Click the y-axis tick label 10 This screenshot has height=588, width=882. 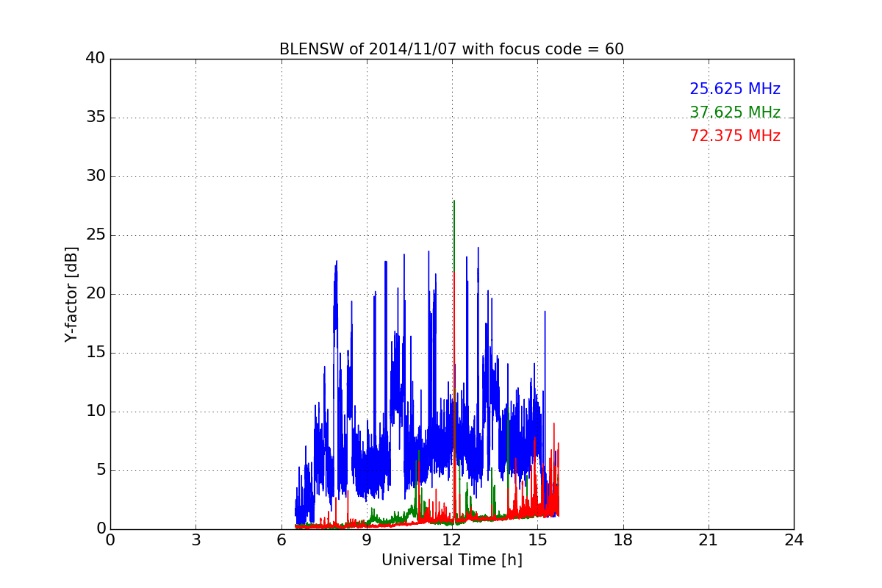click(96, 412)
